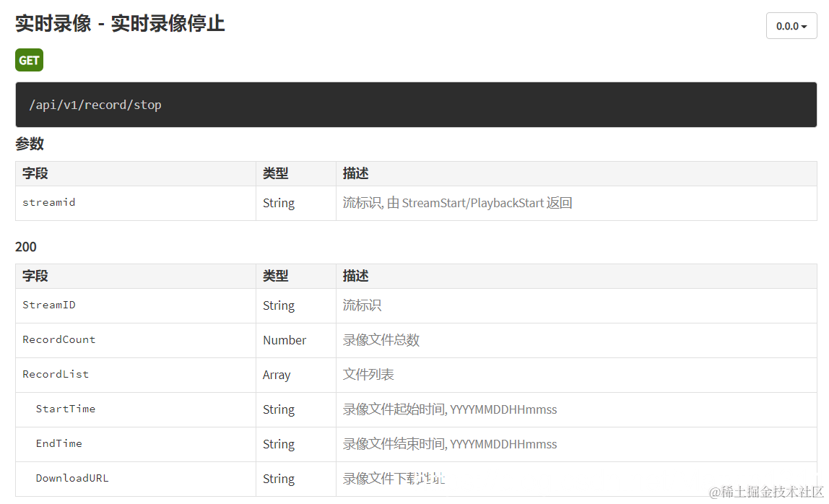Select the 录像文件总数 description

point(381,340)
